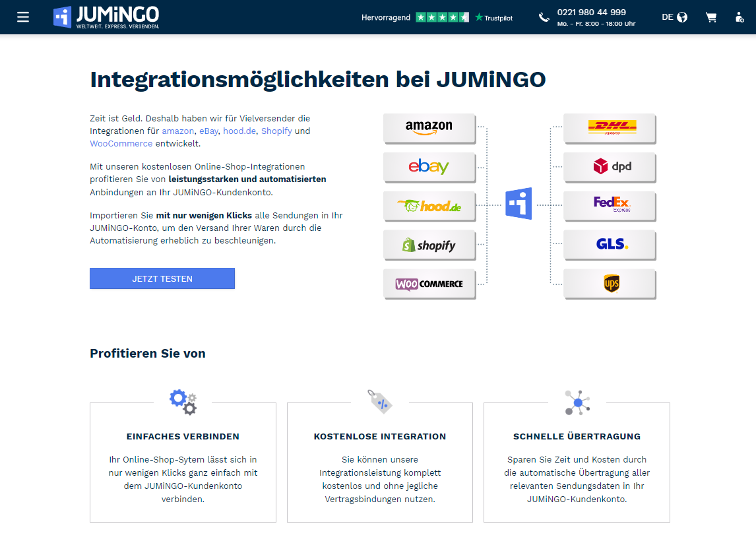Click the ebay logo tile
The width and height of the screenshot is (756, 547).
tap(429, 167)
